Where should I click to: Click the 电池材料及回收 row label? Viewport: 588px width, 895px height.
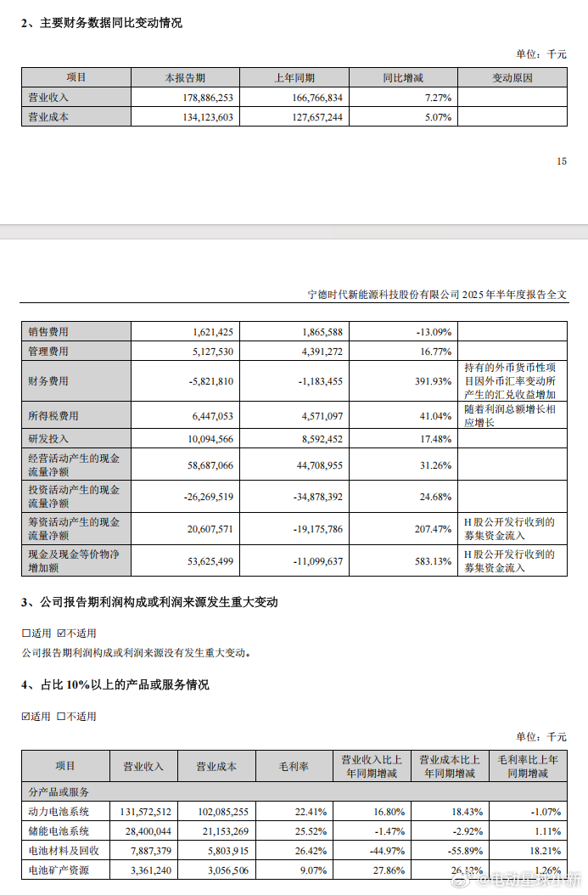tap(64, 851)
